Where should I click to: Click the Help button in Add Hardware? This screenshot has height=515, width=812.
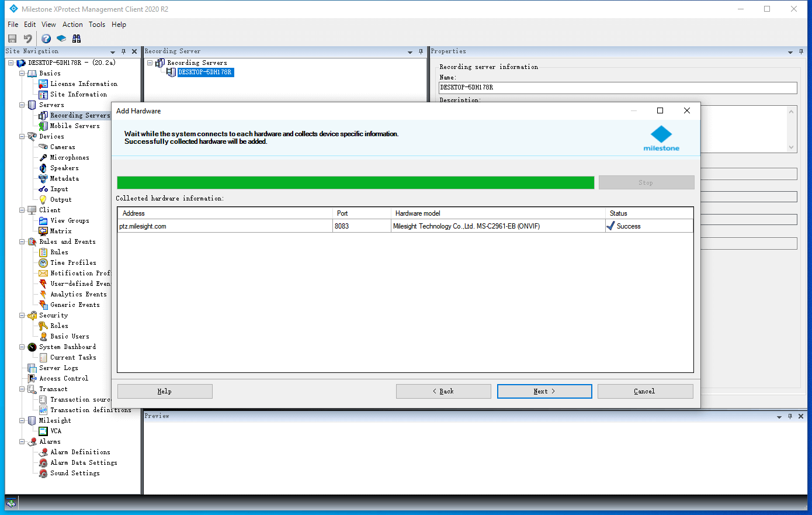click(x=165, y=392)
